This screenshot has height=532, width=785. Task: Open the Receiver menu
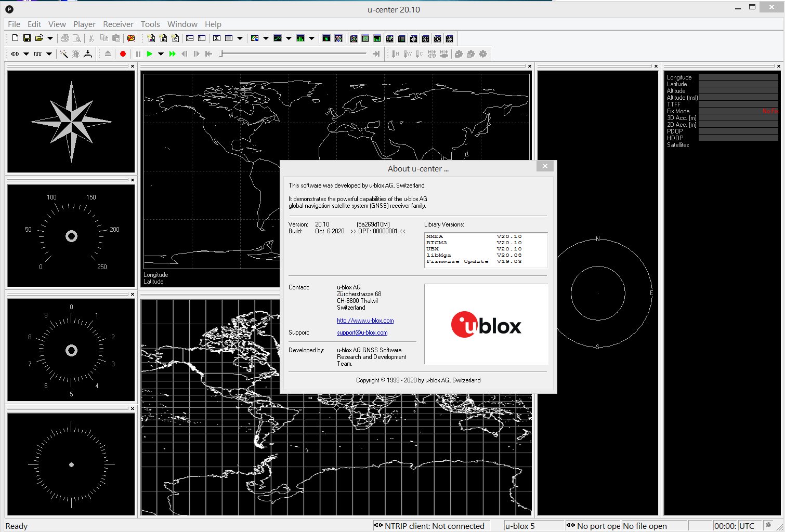tap(118, 24)
